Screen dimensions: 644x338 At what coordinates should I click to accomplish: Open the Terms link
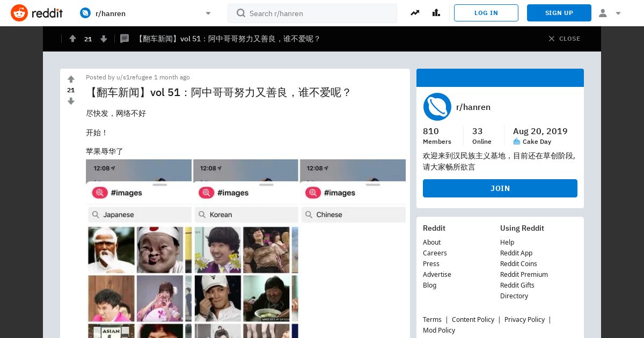point(432,319)
